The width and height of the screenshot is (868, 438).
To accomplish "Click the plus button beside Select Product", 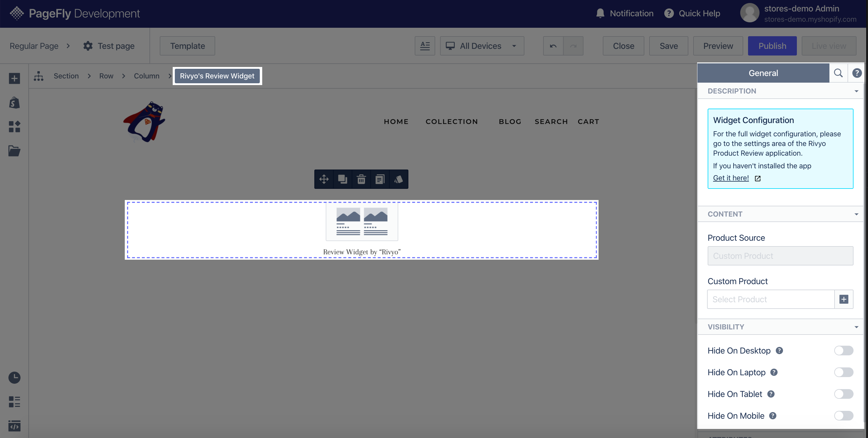I will coord(844,300).
